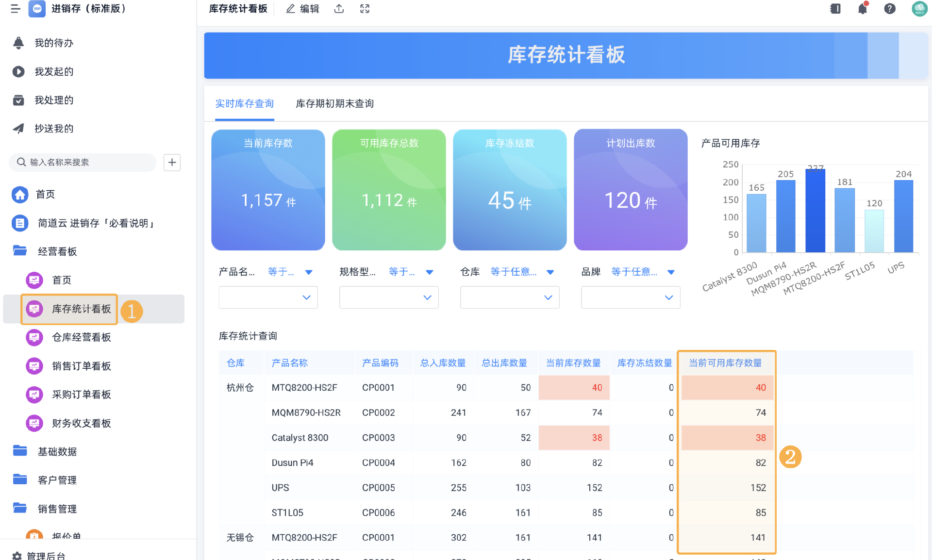Expand the 仓库 value select box
The width and height of the screenshot is (932, 560).
(509, 297)
